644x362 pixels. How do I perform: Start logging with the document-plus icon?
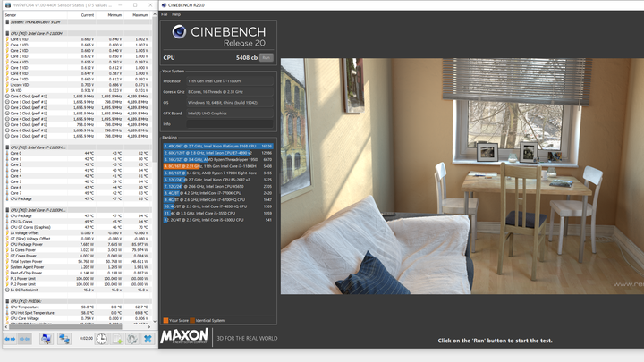coord(117,339)
